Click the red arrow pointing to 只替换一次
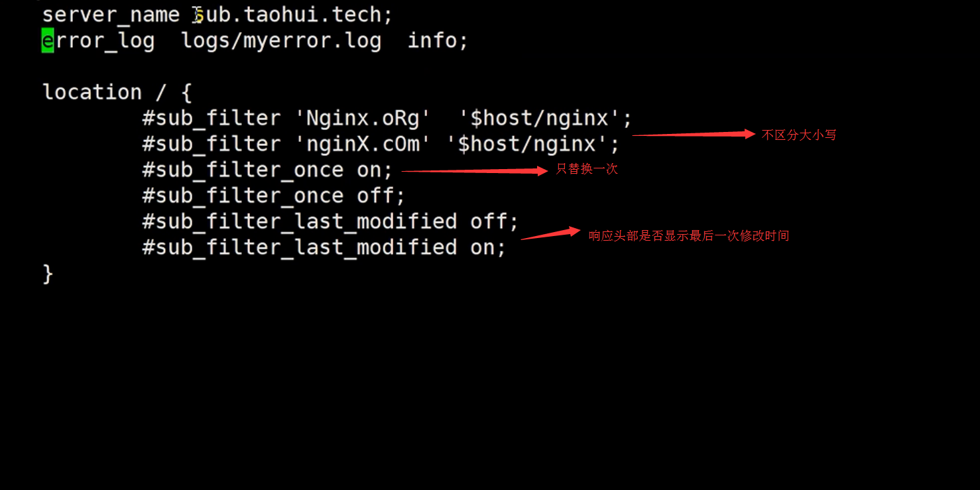This screenshot has height=490, width=980. pos(475,171)
